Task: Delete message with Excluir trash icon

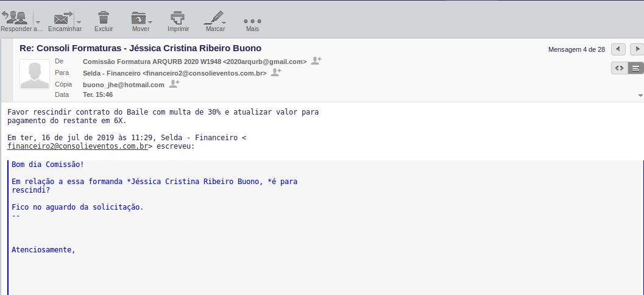Action: tap(104, 18)
